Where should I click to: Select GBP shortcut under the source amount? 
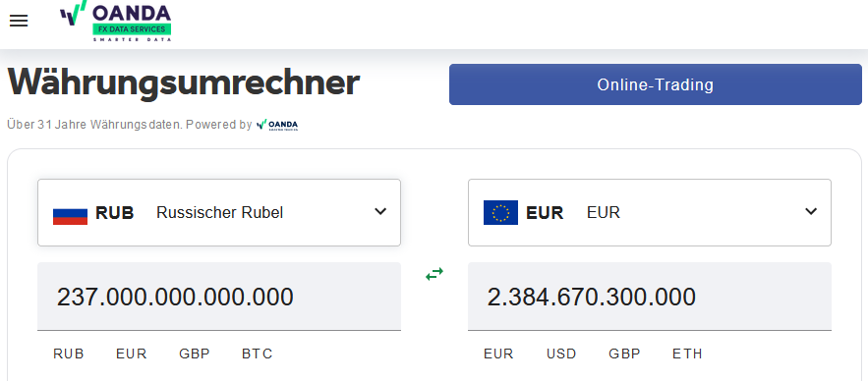click(195, 354)
